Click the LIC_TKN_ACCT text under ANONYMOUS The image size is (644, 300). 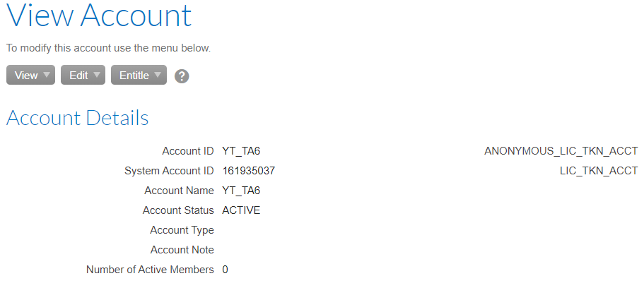click(x=599, y=171)
